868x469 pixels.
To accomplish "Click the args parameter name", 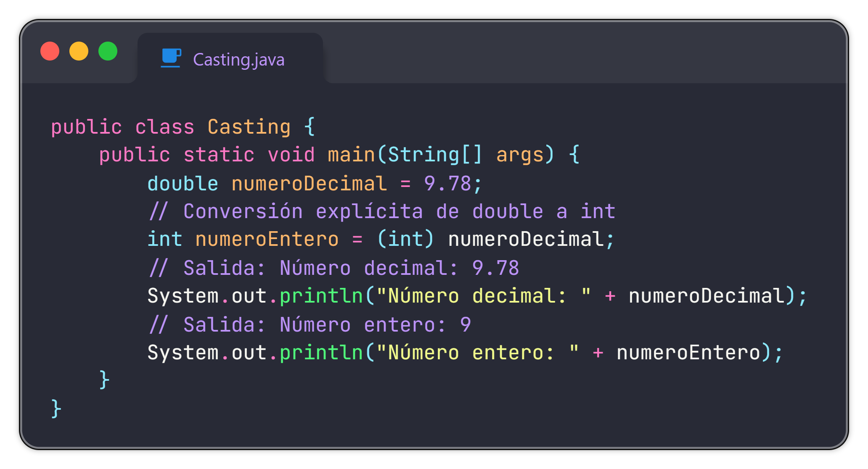I will (x=520, y=155).
